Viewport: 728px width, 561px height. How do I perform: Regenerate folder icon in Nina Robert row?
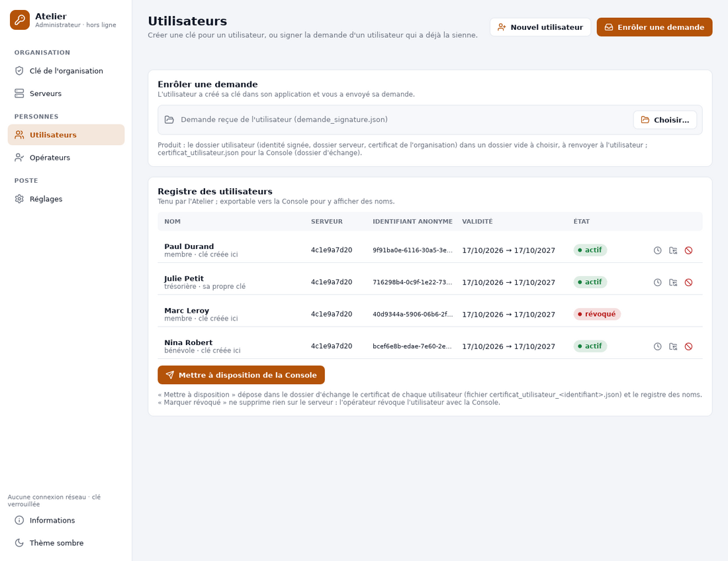tap(673, 346)
